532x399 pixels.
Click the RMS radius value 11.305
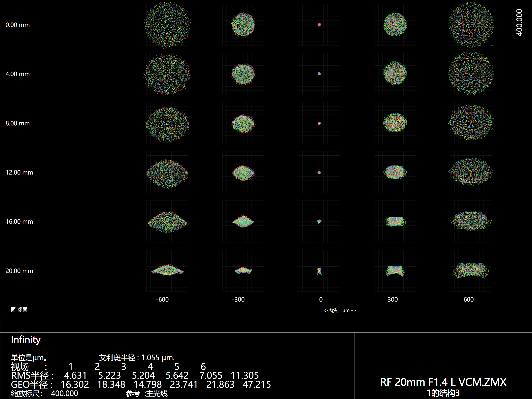245,375
